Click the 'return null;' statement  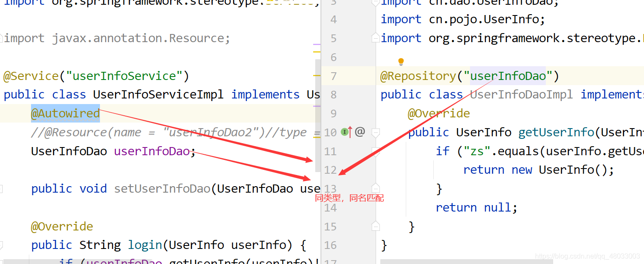tap(476, 208)
